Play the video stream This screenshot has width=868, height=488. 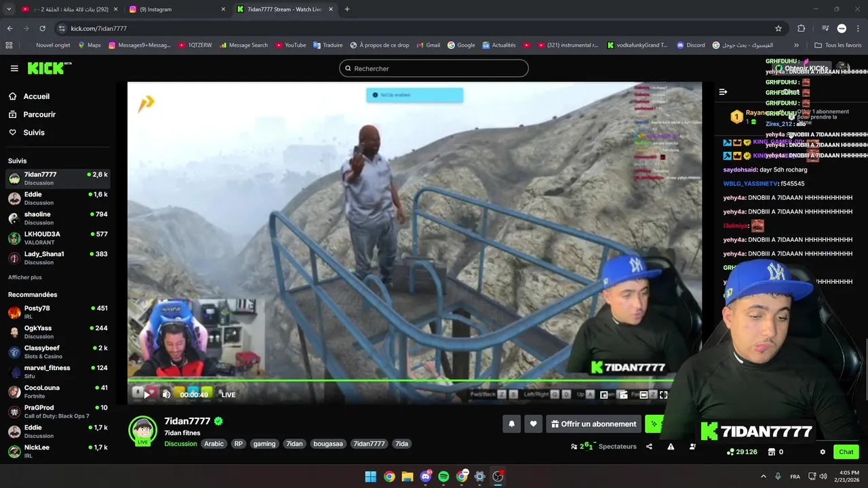pyautogui.click(x=146, y=394)
